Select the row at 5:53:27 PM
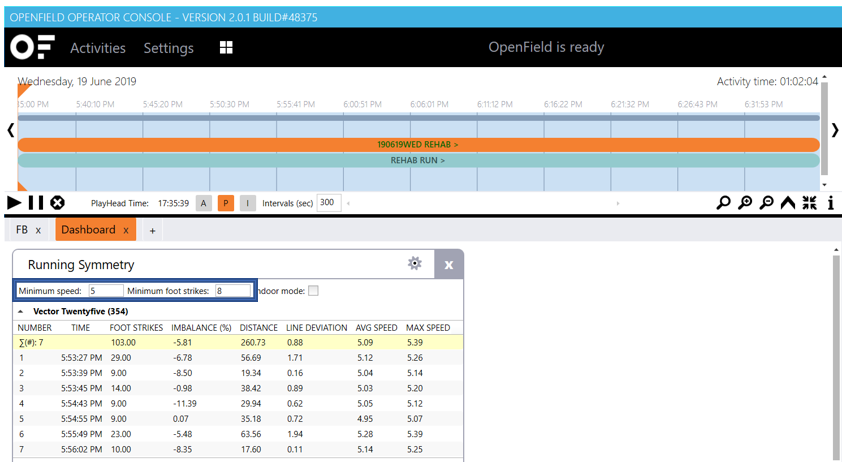 point(238,357)
